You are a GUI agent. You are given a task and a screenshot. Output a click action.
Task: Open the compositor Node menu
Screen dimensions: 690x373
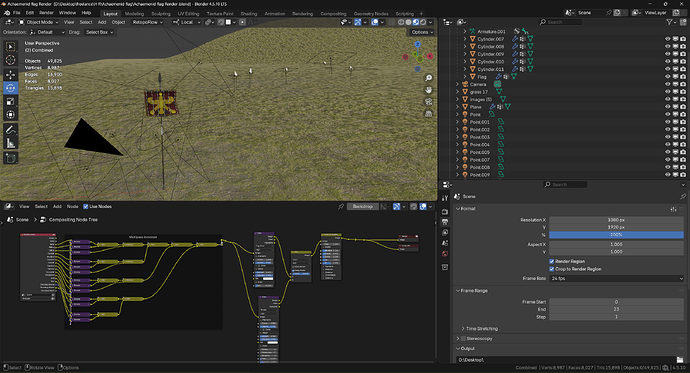point(73,206)
